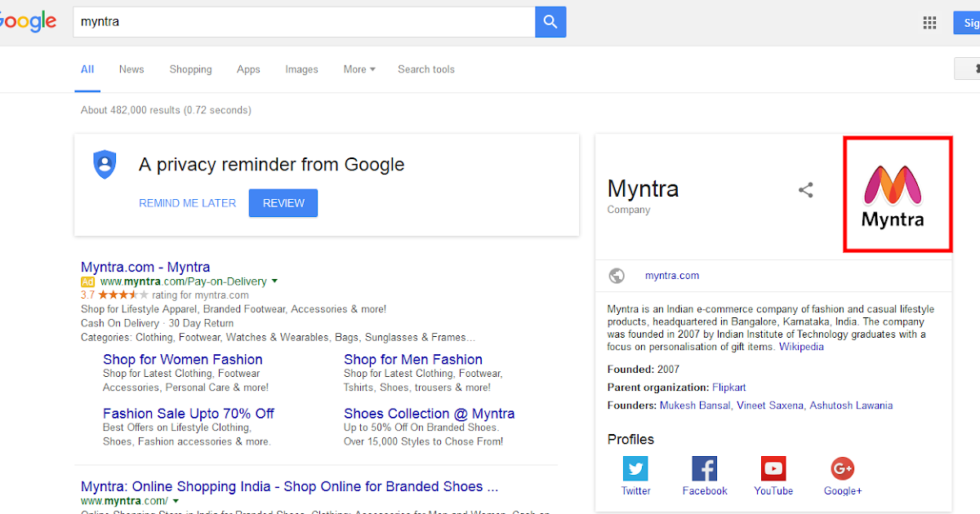The height and width of the screenshot is (514, 980).
Task: Click the Sign in button
Action: pos(967,23)
